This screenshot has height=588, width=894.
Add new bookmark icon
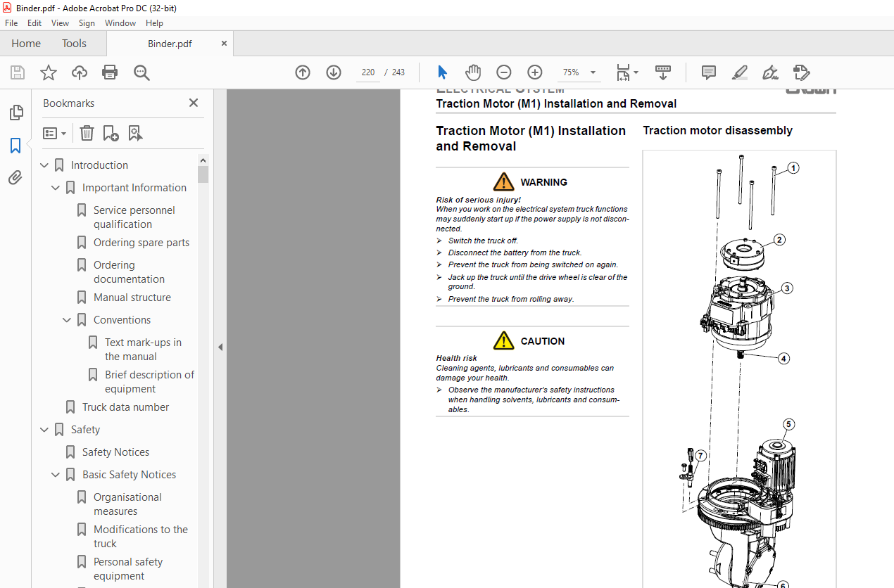coord(111,133)
